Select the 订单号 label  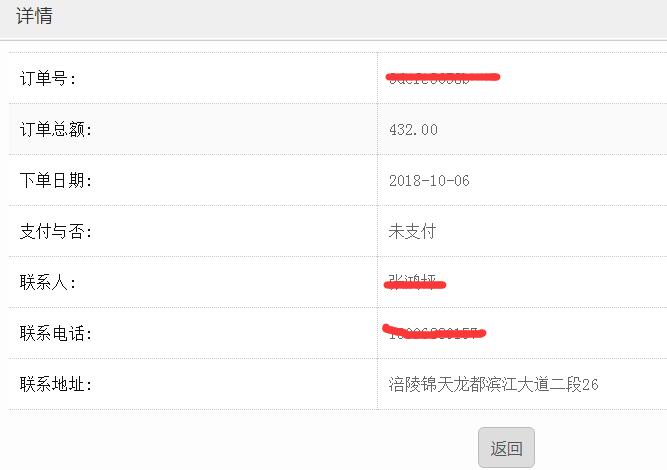[48, 78]
